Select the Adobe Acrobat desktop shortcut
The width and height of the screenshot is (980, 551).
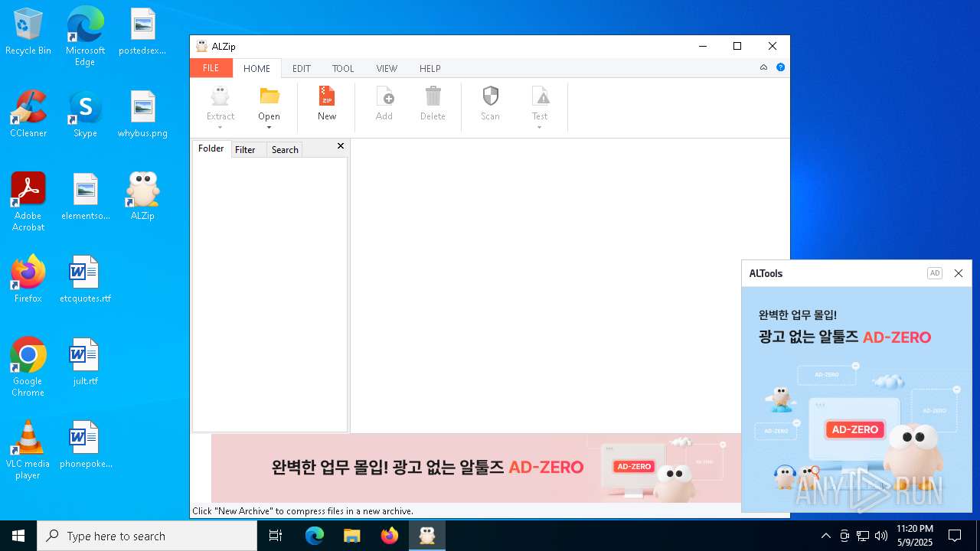28,201
